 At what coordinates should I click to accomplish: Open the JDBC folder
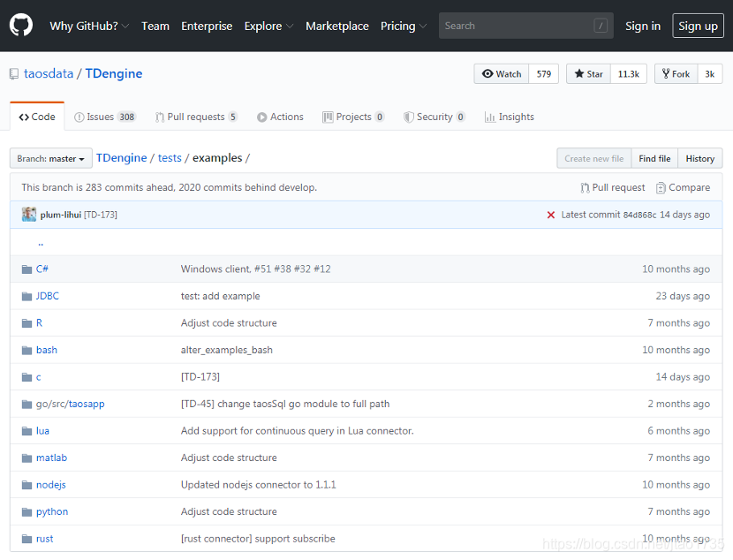tap(48, 296)
